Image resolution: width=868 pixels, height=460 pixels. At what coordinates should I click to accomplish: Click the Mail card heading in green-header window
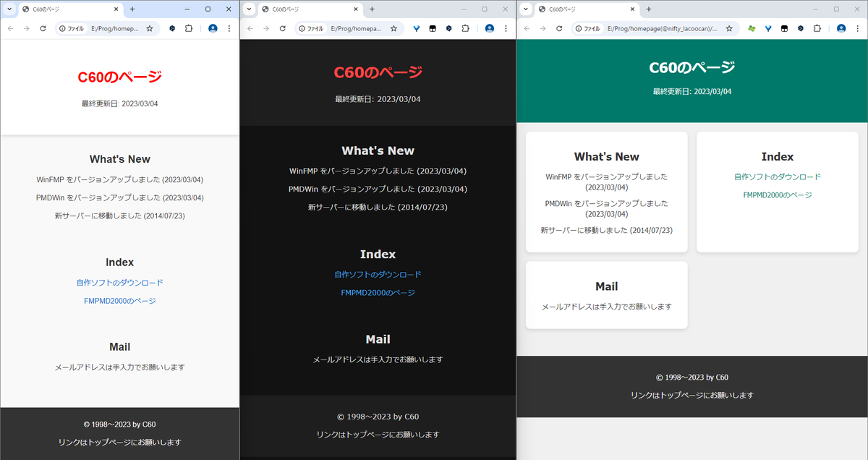click(x=606, y=286)
